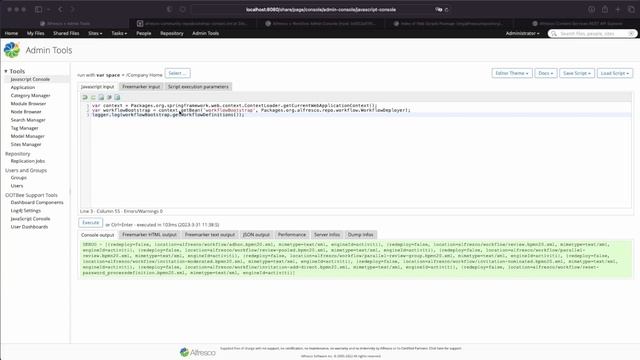Undo the last edit in script editor

[85, 97]
